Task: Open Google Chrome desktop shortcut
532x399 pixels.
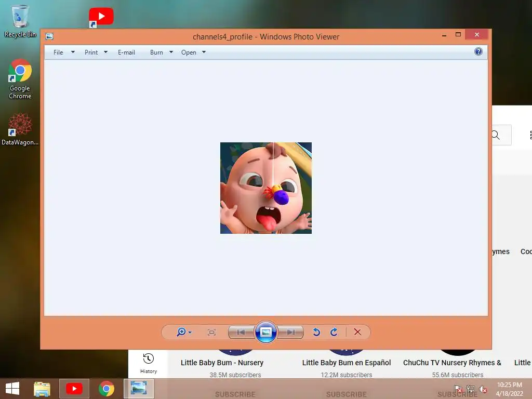Action: click(20, 79)
